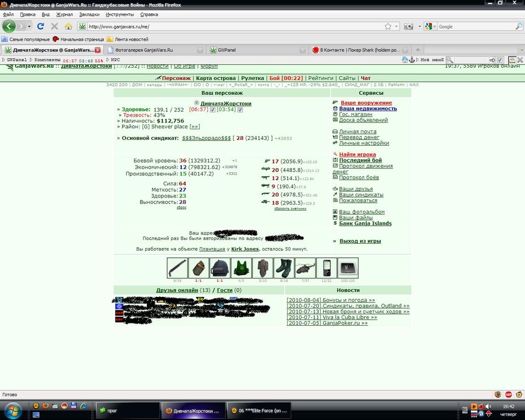525x420 pixels.
Task: Click the camera screenshot toolbar icon
Action: (x=408, y=27)
